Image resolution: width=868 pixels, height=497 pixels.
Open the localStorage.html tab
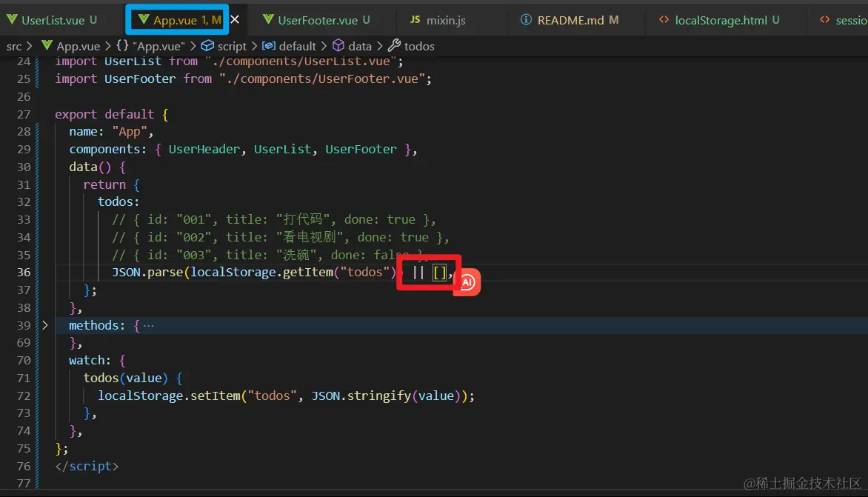[x=719, y=21]
